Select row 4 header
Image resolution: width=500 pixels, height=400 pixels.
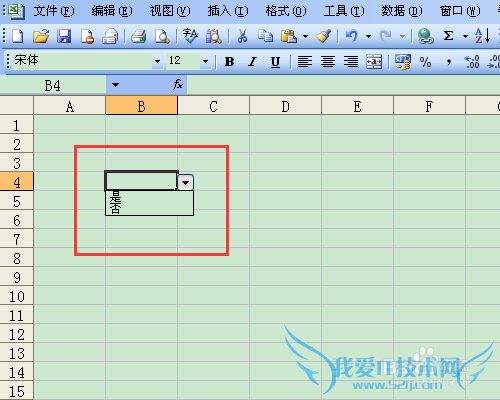16,182
